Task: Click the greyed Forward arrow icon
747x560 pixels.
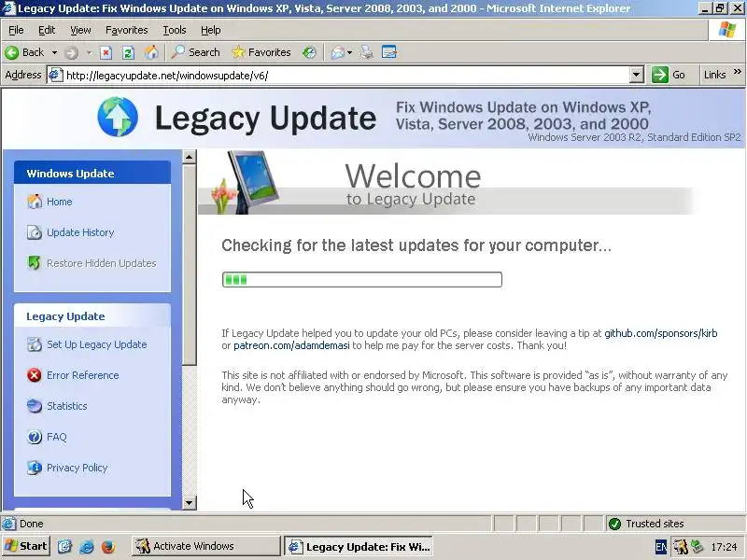Action: tap(72, 52)
